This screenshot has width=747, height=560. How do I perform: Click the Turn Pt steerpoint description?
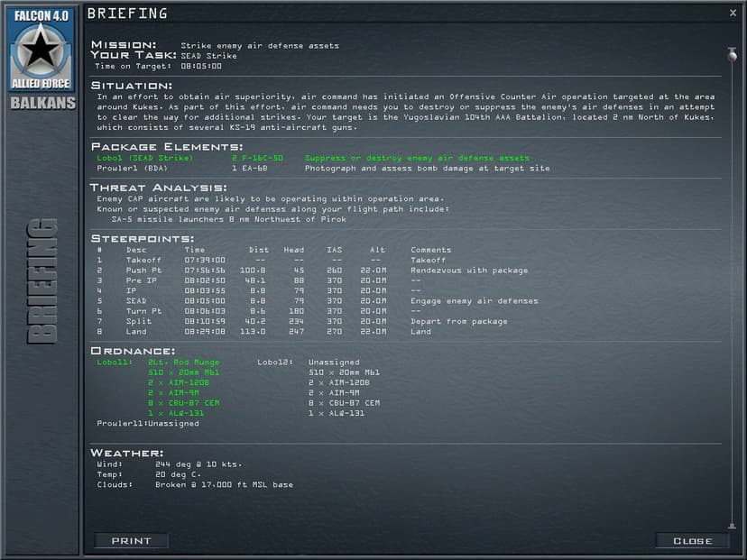pyautogui.click(x=143, y=311)
